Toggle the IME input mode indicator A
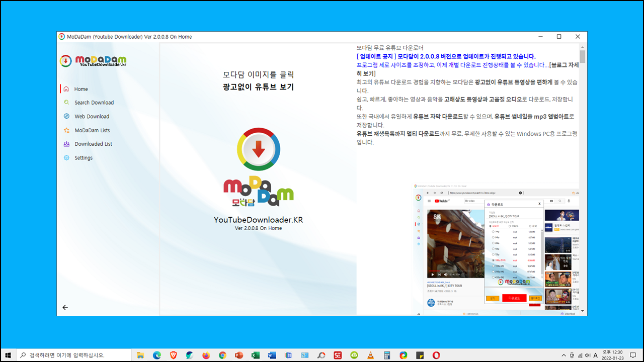This screenshot has height=362, width=644. (596, 355)
